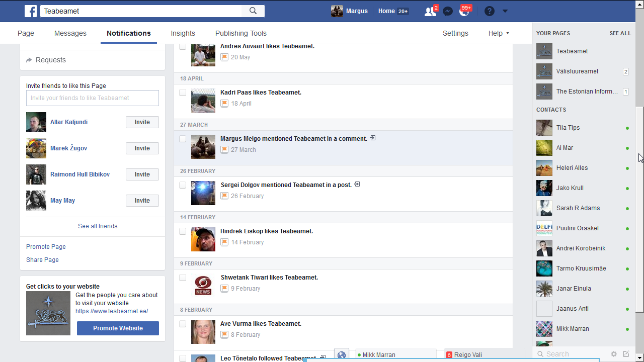Click flag icon beside 9 February

(x=224, y=289)
